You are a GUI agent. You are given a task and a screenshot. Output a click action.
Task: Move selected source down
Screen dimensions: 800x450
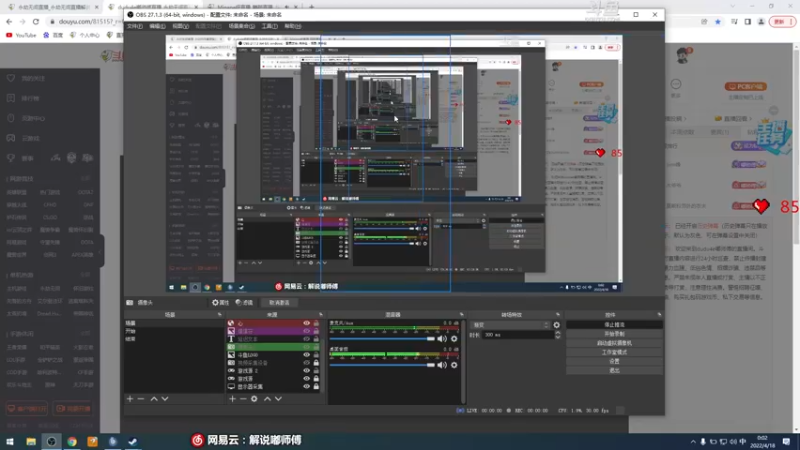pyautogui.click(x=278, y=398)
